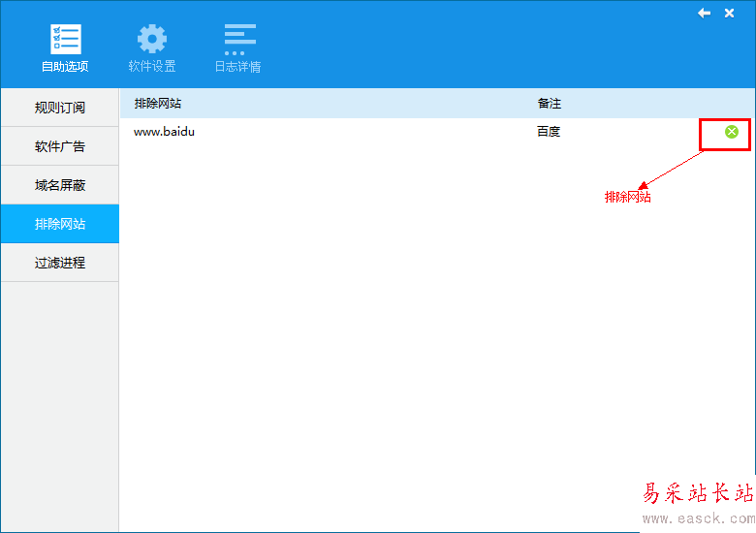Remove www.baidu using the green delete icon
Screen dimensions: 756x533
(x=732, y=132)
